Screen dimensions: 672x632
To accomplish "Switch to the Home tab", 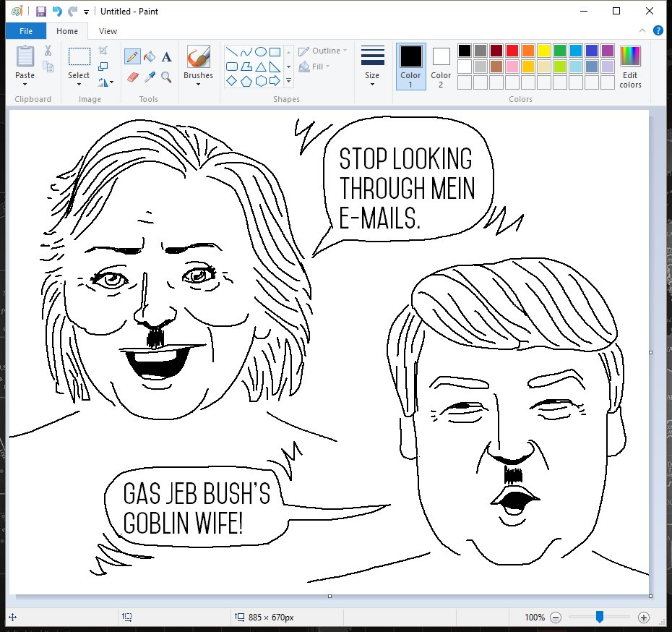I will coord(67,31).
